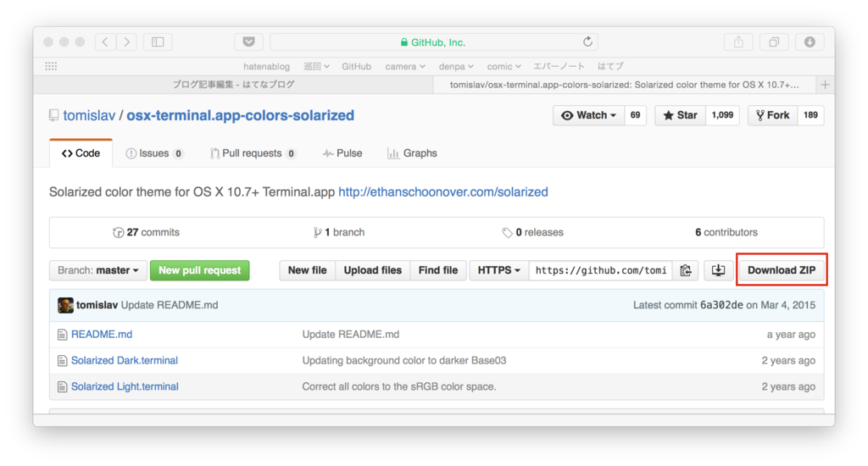Go back with Safari back arrow
Screen dimensions: 868x466
tap(105, 42)
